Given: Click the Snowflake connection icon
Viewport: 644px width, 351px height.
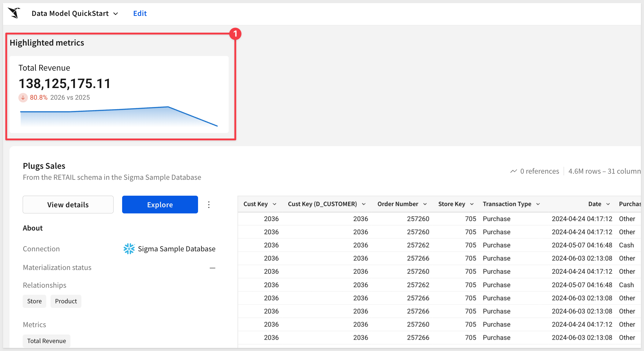Looking at the screenshot, I should coord(129,249).
